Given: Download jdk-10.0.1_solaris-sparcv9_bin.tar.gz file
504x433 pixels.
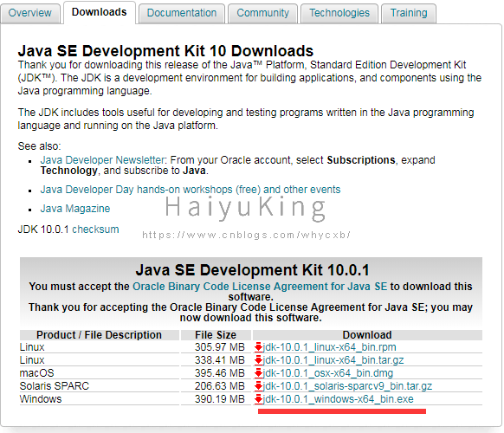Looking at the screenshot, I should [347, 385].
